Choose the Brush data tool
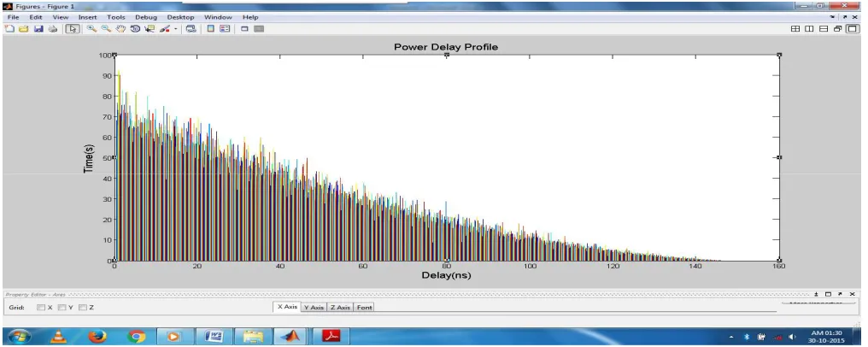 [165, 29]
